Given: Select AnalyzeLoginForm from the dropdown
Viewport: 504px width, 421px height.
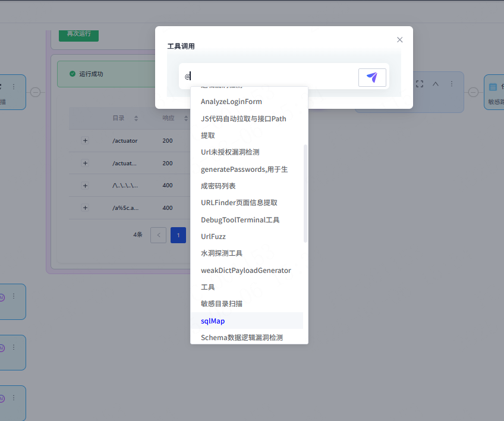Looking at the screenshot, I should coord(231,102).
